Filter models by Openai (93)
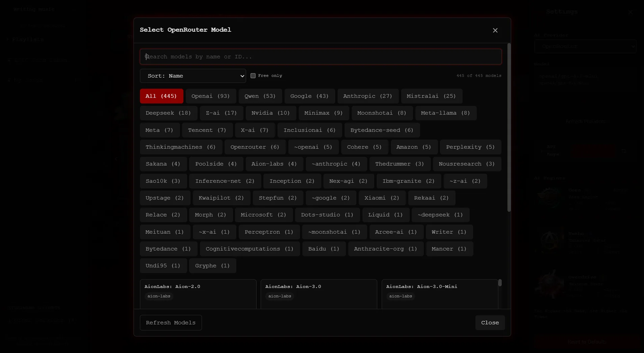The height and width of the screenshot is (353, 644). click(x=211, y=96)
